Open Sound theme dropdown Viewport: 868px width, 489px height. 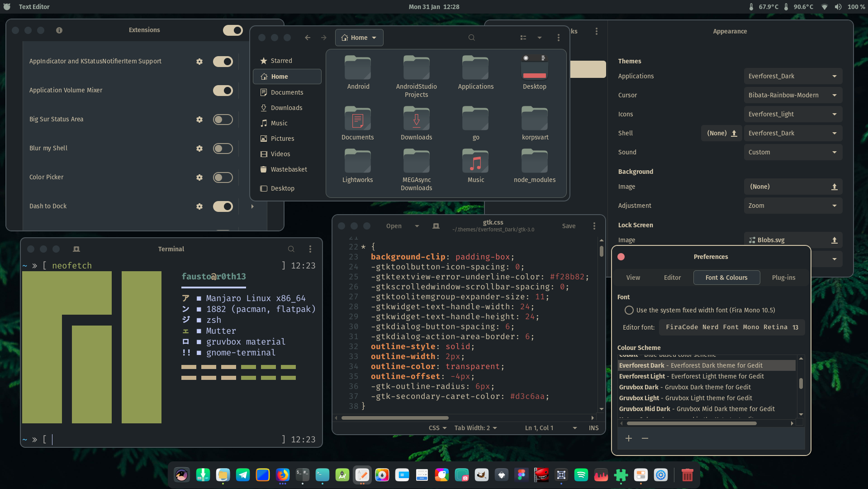coord(793,152)
